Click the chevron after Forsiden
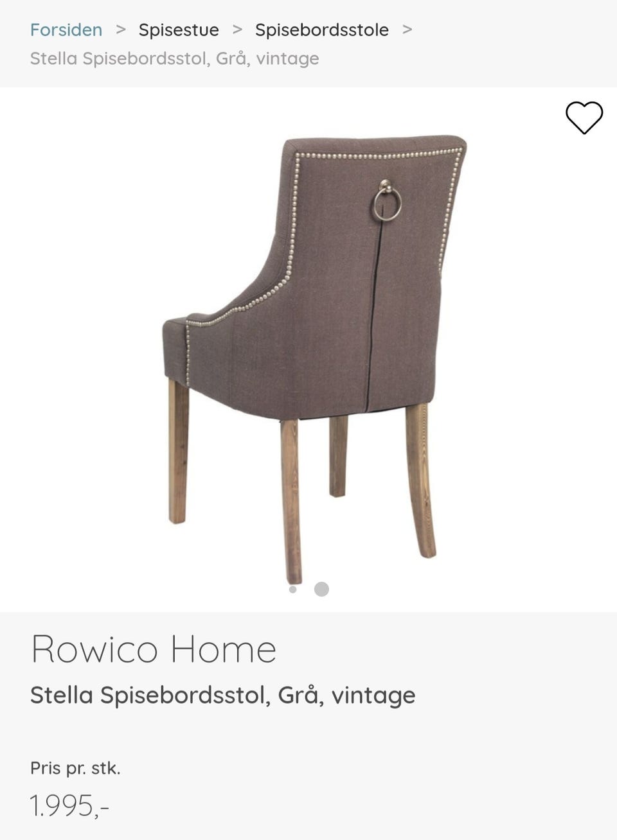Screen dimensions: 617x840 click(x=121, y=29)
